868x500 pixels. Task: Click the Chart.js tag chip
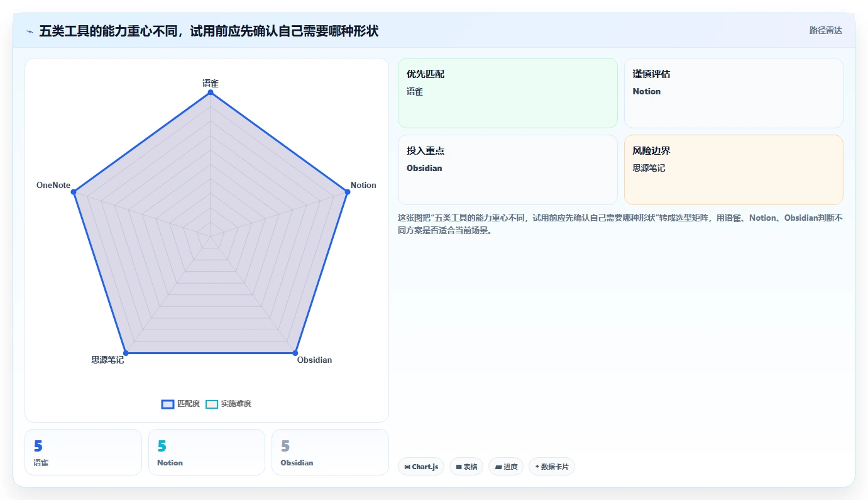421,467
